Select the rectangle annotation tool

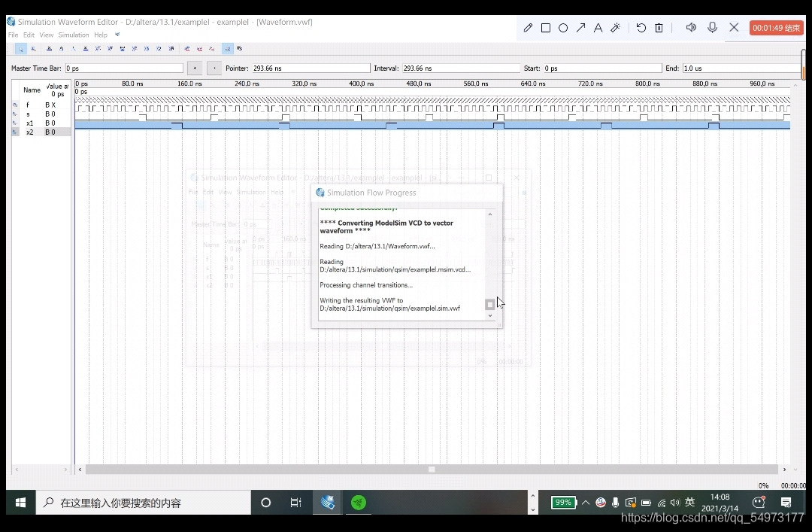click(546, 28)
